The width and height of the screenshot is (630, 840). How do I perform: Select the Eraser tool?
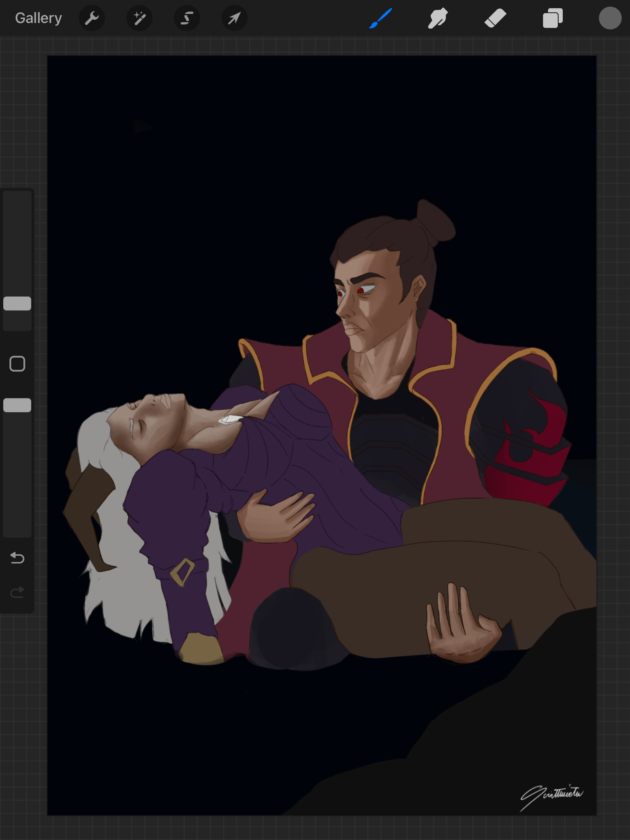(x=495, y=18)
